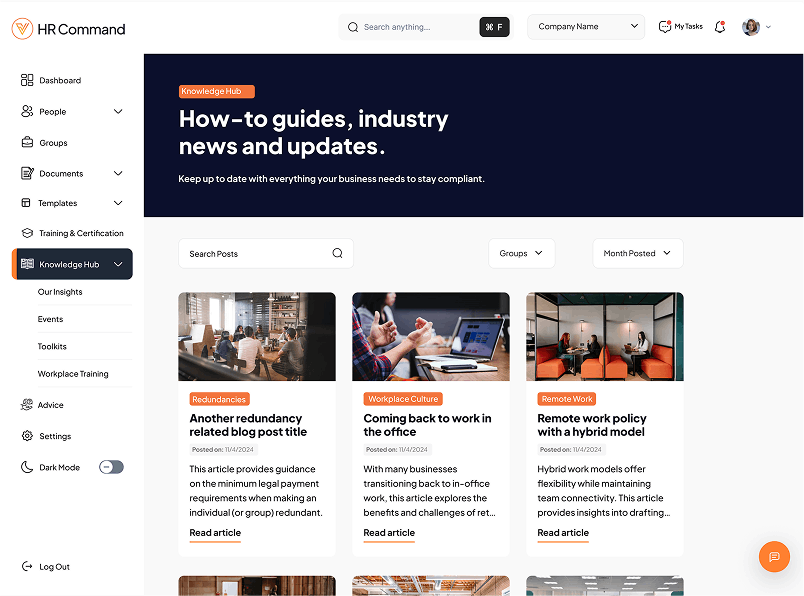Select Groups in the sidebar
This screenshot has width=804, height=596.
(x=53, y=143)
